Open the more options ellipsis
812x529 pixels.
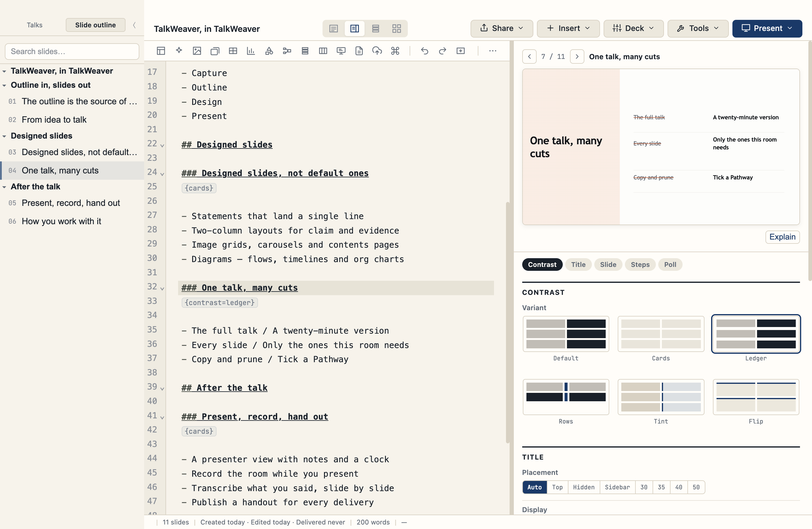(x=493, y=51)
